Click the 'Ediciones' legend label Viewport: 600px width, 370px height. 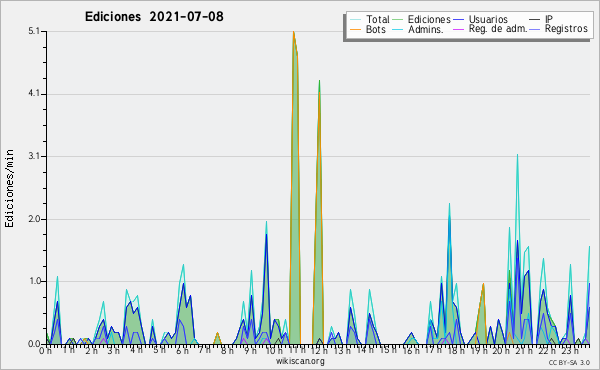click(x=429, y=19)
